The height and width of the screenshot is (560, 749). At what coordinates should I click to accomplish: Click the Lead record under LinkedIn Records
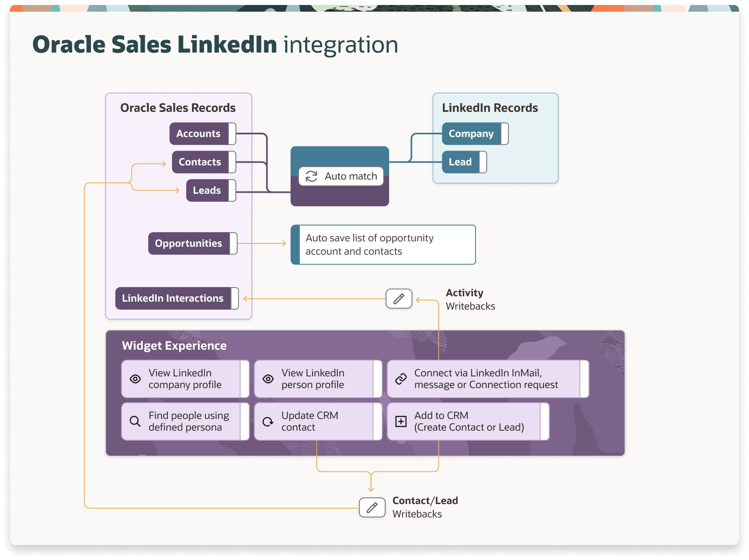pos(460,162)
